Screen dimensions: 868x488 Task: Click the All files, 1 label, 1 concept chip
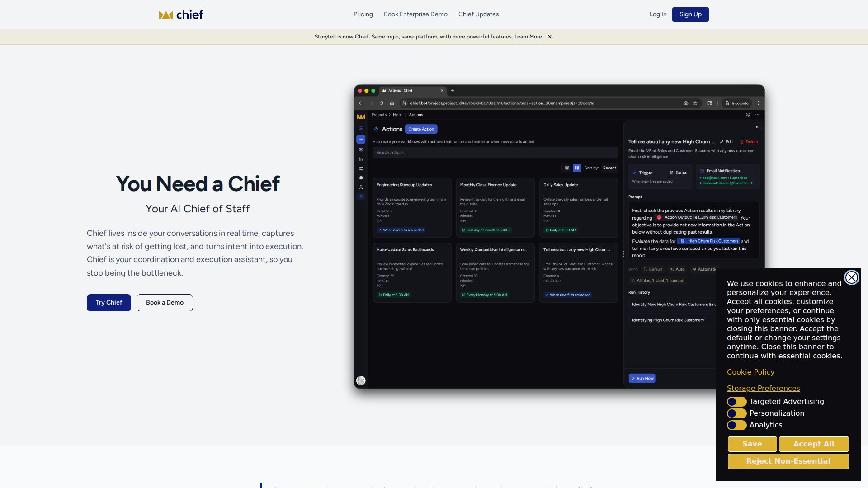point(658,281)
